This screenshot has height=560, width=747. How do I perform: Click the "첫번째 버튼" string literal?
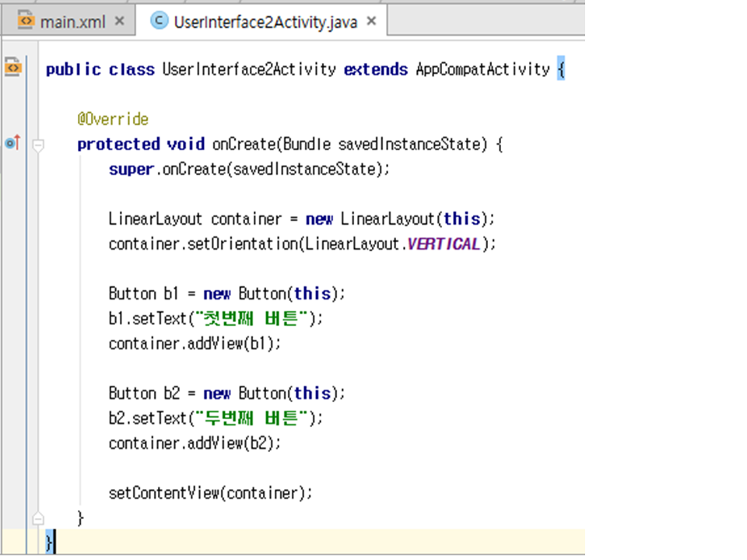pos(257,318)
